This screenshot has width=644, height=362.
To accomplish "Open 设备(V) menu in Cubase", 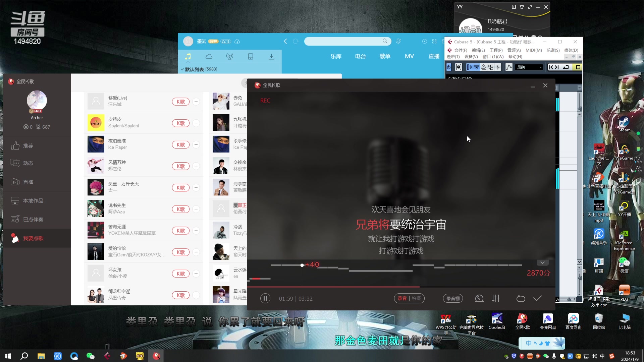I will [471, 57].
